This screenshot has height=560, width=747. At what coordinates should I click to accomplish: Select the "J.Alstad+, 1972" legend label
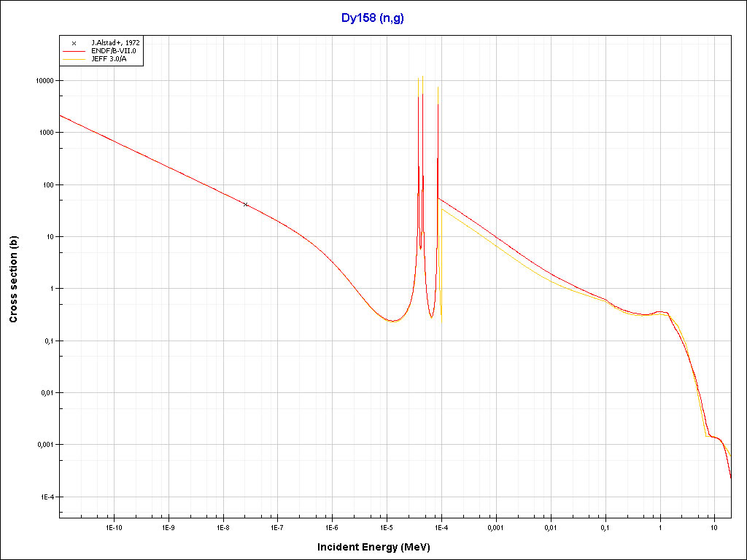click(115, 43)
